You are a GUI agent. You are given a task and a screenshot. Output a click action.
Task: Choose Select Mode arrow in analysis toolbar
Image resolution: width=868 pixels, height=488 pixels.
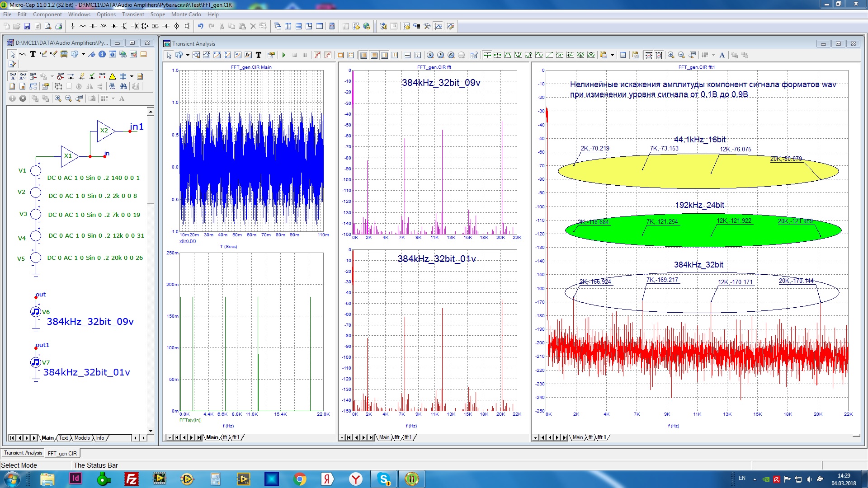pyautogui.click(x=169, y=55)
